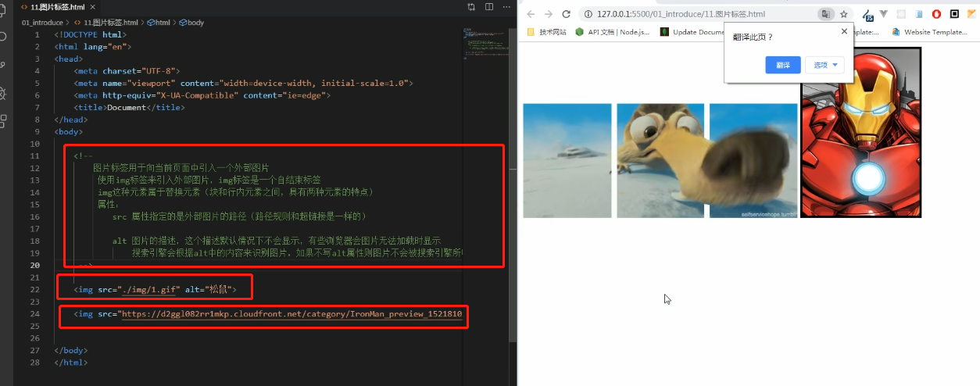Click the <title>Document</title> code line
The height and width of the screenshot is (386, 980).
130,107
